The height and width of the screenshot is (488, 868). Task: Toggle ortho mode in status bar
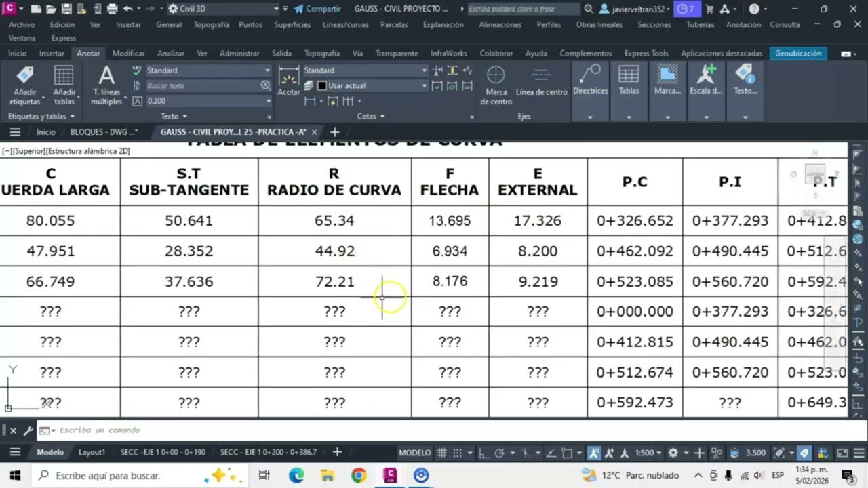(484, 453)
